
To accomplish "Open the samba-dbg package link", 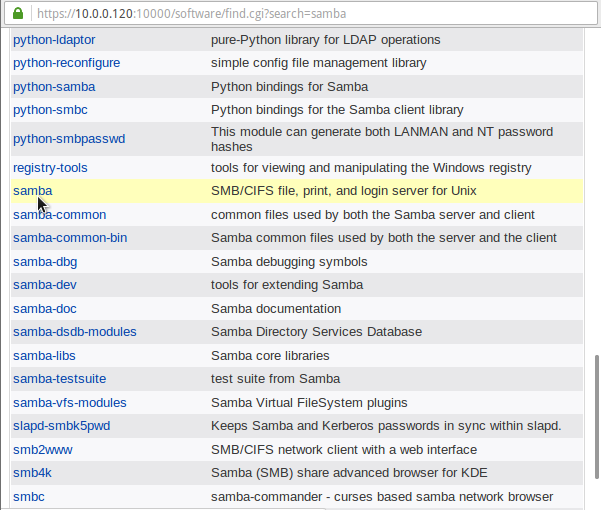I will click(x=45, y=262).
